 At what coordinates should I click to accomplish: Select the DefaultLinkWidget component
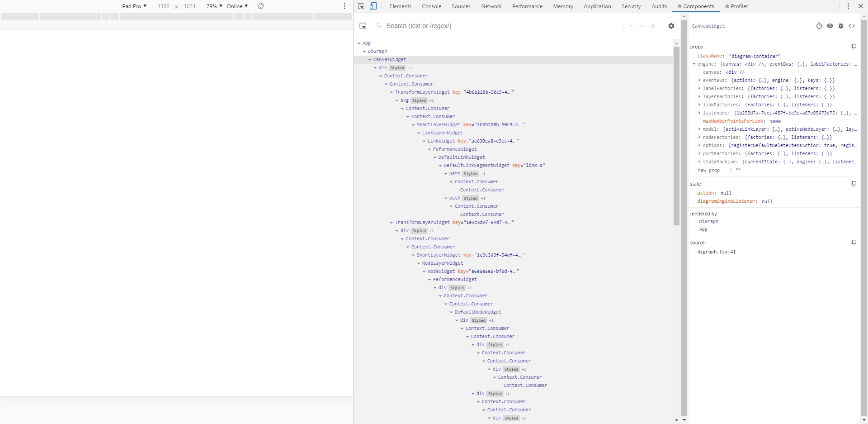point(462,157)
